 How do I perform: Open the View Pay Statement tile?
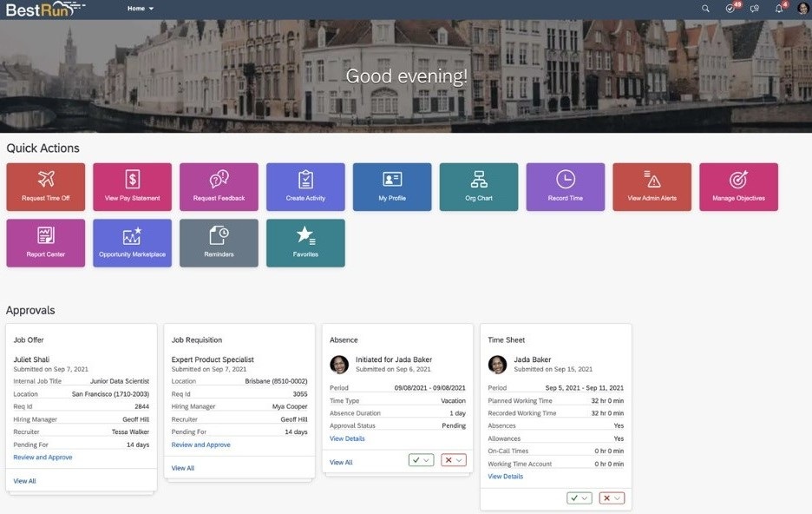[132, 187]
